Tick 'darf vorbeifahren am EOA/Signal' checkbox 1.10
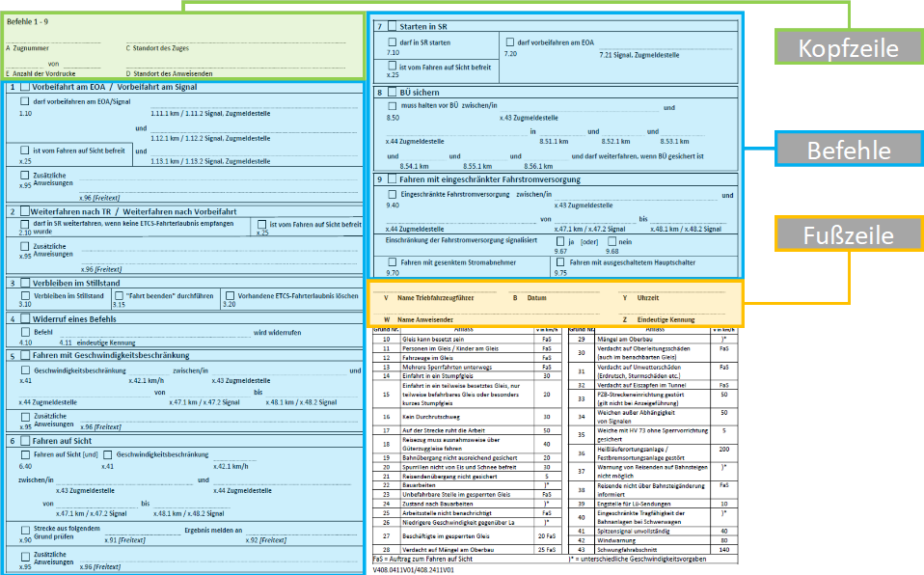 point(25,100)
